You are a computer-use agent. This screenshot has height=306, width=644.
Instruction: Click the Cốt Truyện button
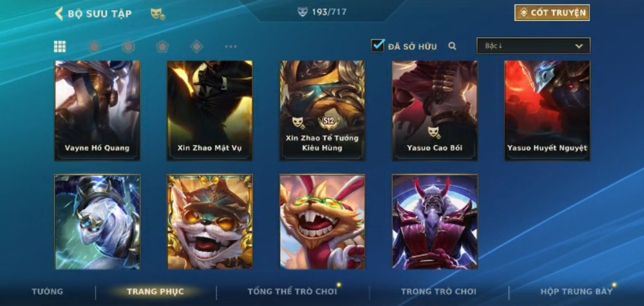tap(552, 13)
